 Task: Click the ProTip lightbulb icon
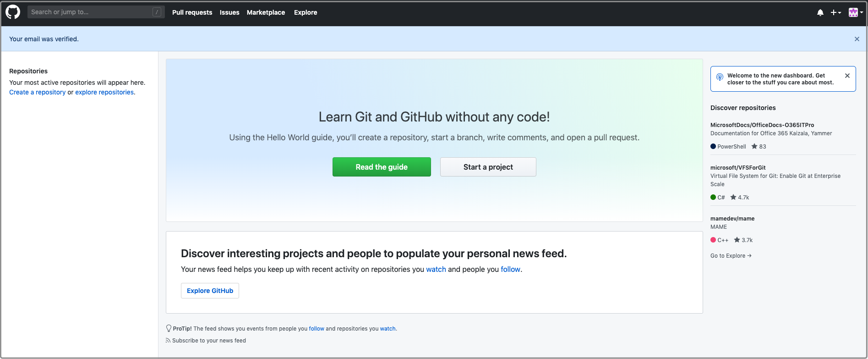pyautogui.click(x=169, y=328)
